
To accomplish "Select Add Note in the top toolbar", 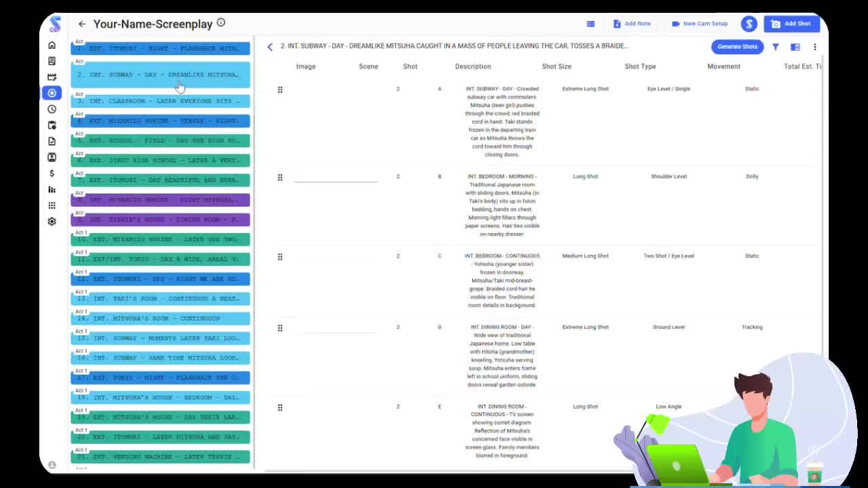I will pyautogui.click(x=631, y=24).
